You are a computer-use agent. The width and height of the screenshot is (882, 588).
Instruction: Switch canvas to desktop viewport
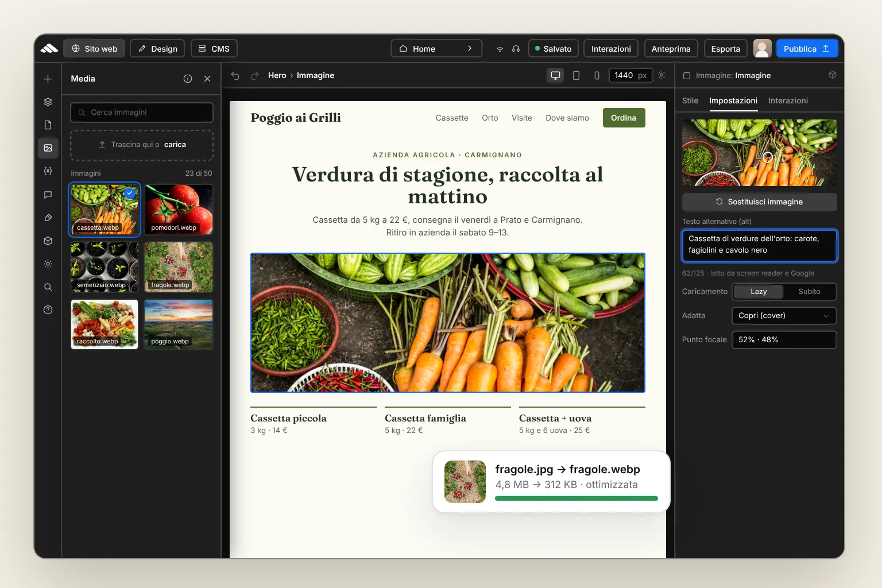pyautogui.click(x=555, y=75)
